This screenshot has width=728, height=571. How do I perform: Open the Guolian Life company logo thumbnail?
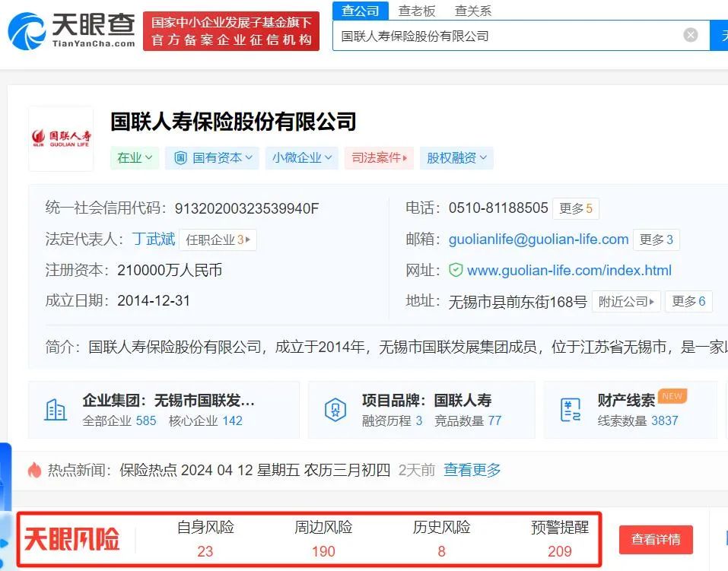coord(61,138)
